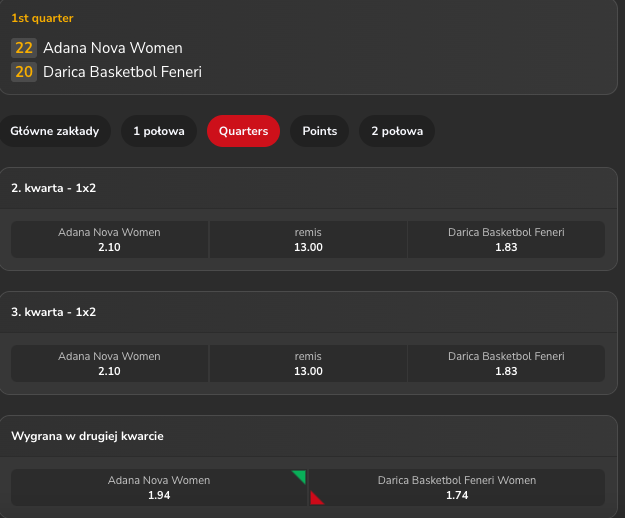Open the Główne zakłady tab
Image resolution: width=625 pixels, height=518 pixels.
click(55, 131)
